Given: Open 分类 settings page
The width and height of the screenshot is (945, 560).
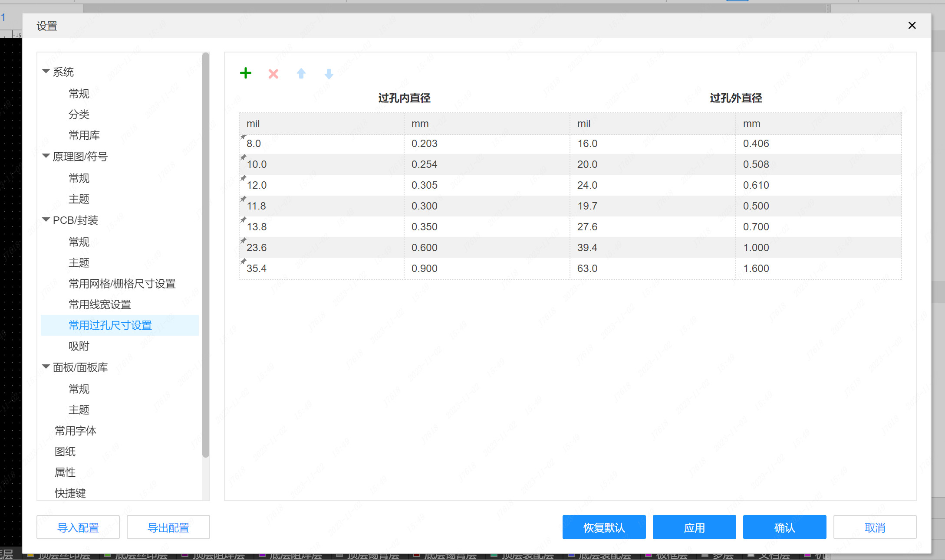Looking at the screenshot, I should pos(79,115).
